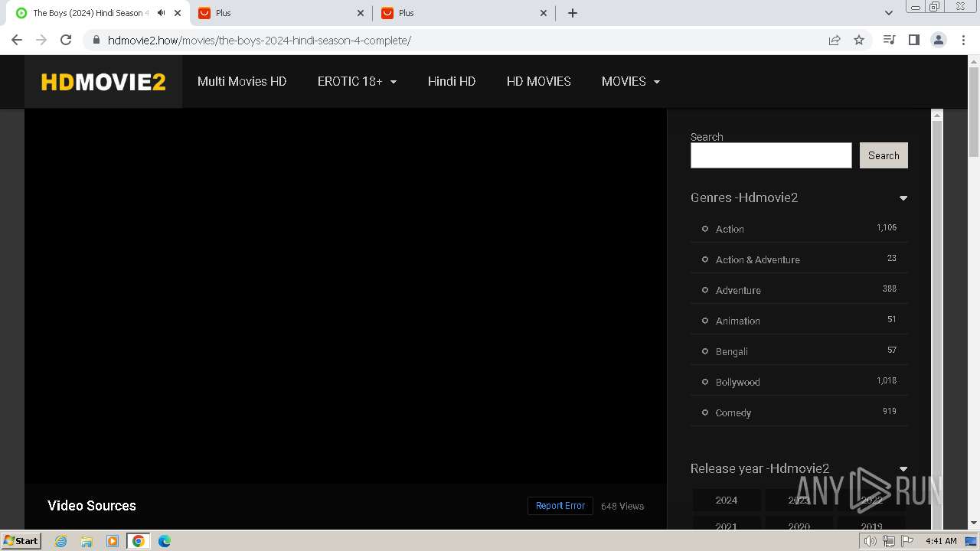Viewport: 980px width, 551px height.
Task: Click the Report Error button
Action: pos(560,506)
